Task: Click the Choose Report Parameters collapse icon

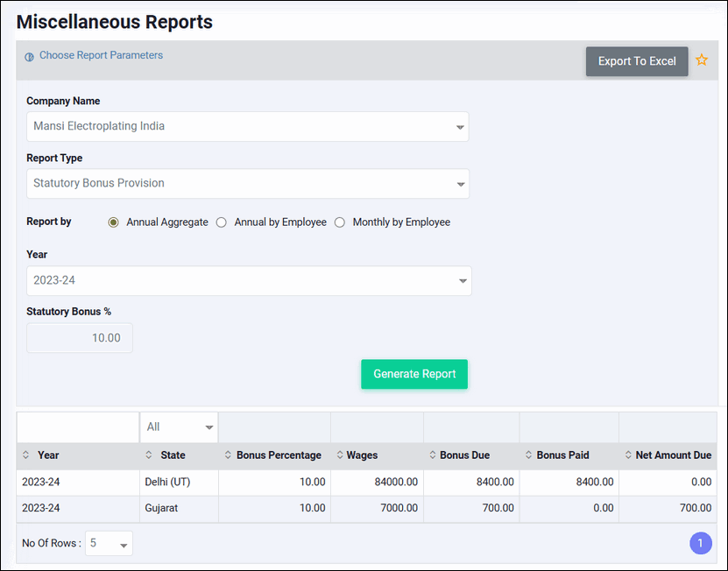Action: point(30,56)
